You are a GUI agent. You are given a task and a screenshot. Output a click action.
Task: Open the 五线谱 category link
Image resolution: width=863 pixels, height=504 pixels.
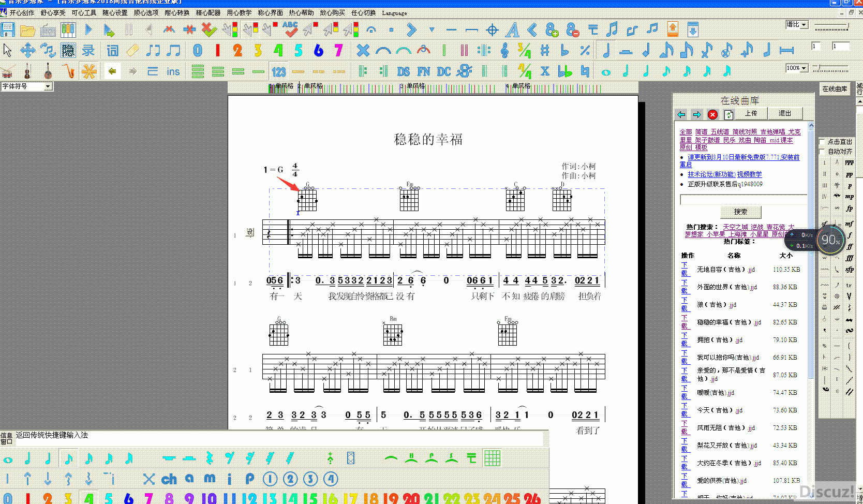click(x=720, y=132)
